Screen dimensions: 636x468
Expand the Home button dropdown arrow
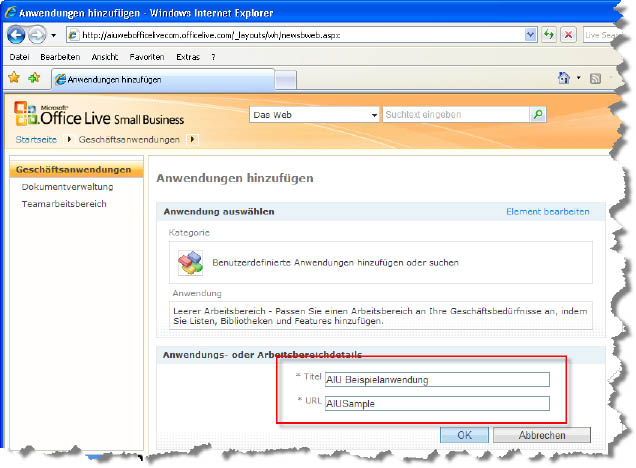click(x=579, y=78)
